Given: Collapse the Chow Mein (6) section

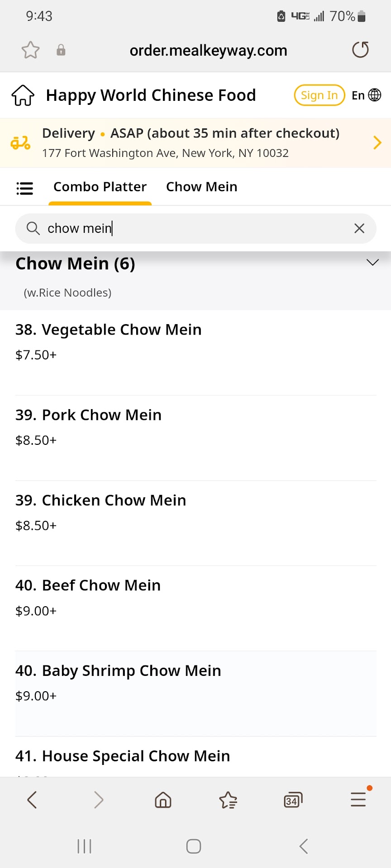Looking at the screenshot, I should point(372,263).
